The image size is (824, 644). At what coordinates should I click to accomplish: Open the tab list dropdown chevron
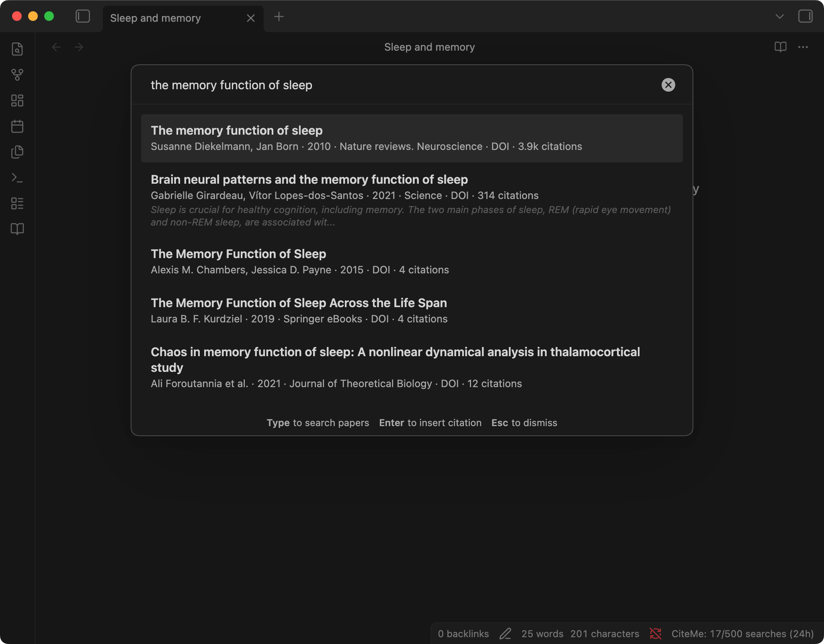(x=780, y=16)
